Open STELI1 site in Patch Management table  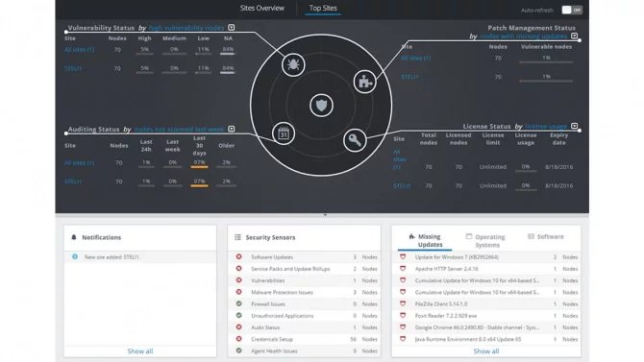point(409,77)
